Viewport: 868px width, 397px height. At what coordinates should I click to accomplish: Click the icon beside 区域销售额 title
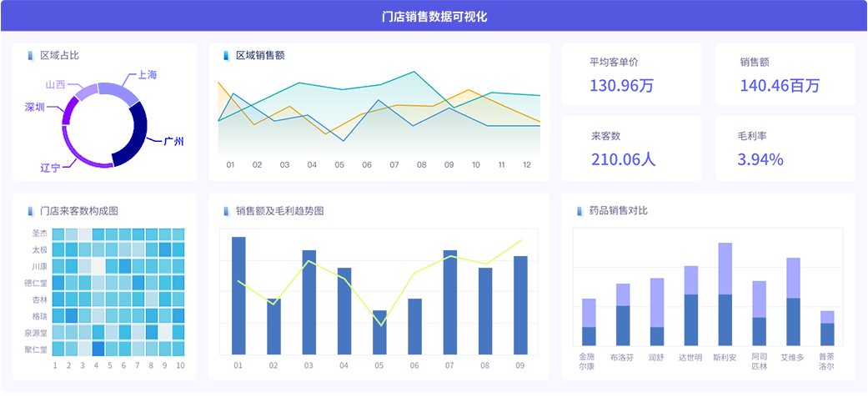pos(225,56)
